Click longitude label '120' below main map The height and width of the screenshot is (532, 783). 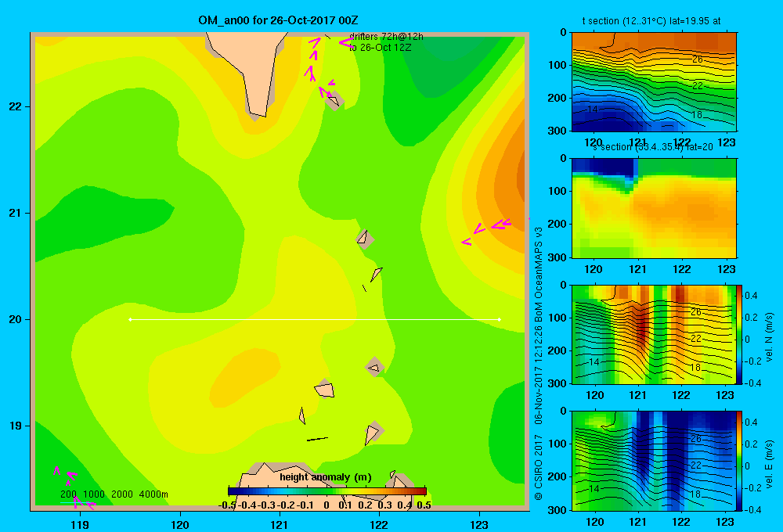point(180,524)
